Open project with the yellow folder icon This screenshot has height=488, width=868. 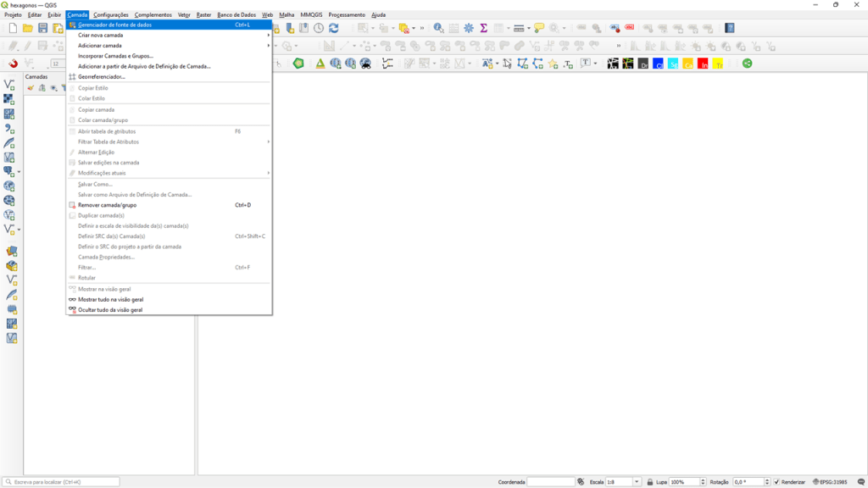[x=28, y=28]
